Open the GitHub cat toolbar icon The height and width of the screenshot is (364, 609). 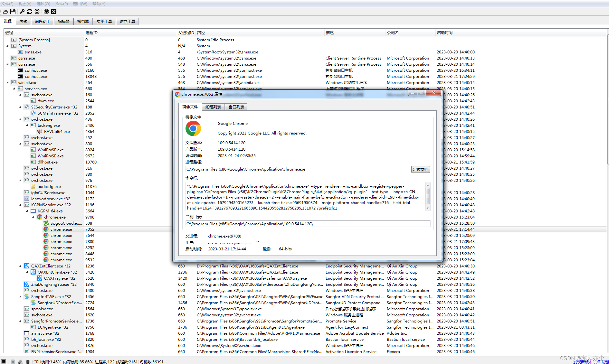pos(46,12)
